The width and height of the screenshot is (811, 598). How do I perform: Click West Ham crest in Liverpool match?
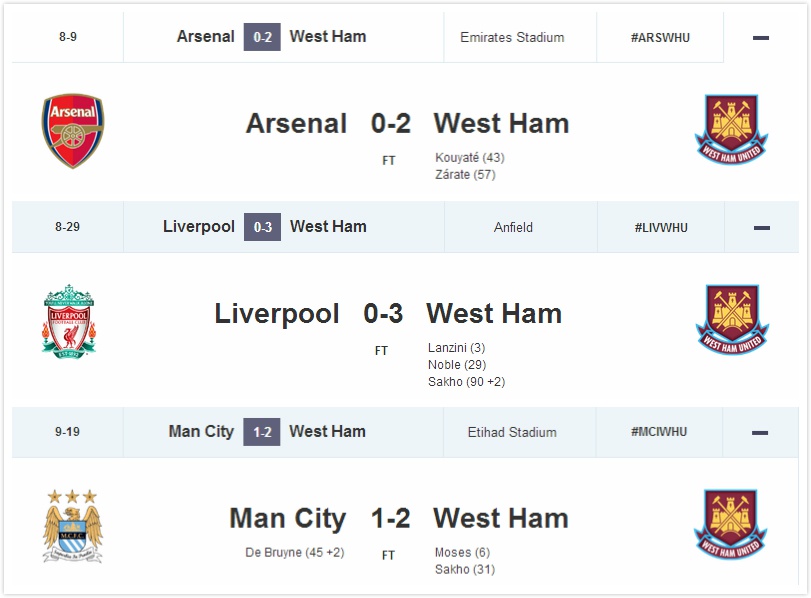pos(731,320)
